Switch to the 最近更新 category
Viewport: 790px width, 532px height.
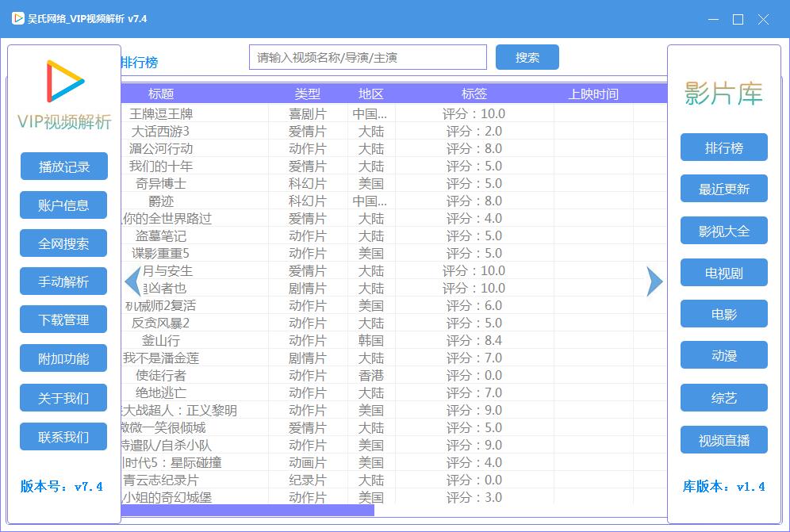pos(724,189)
